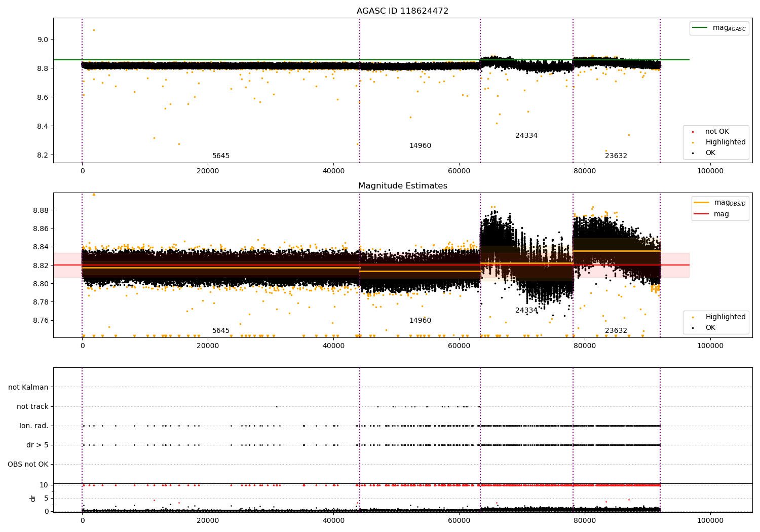Click observation label 14960 in top plot

tap(420, 146)
